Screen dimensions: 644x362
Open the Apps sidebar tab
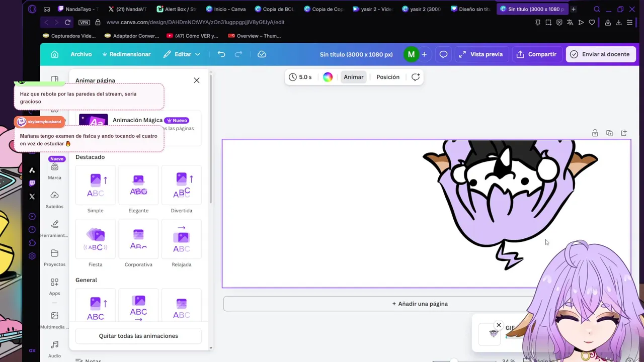click(x=54, y=287)
